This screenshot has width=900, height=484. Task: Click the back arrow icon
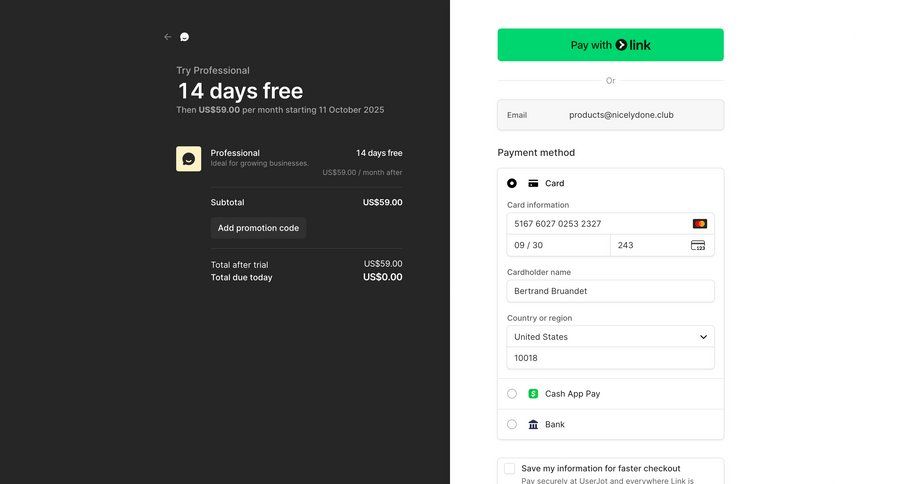coord(168,37)
